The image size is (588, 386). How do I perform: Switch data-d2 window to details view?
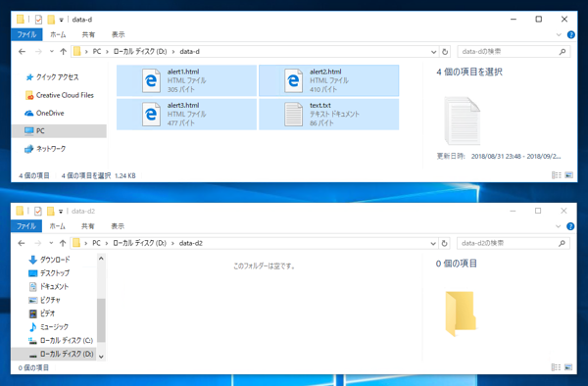pyautogui.click(x=556, y=366)
